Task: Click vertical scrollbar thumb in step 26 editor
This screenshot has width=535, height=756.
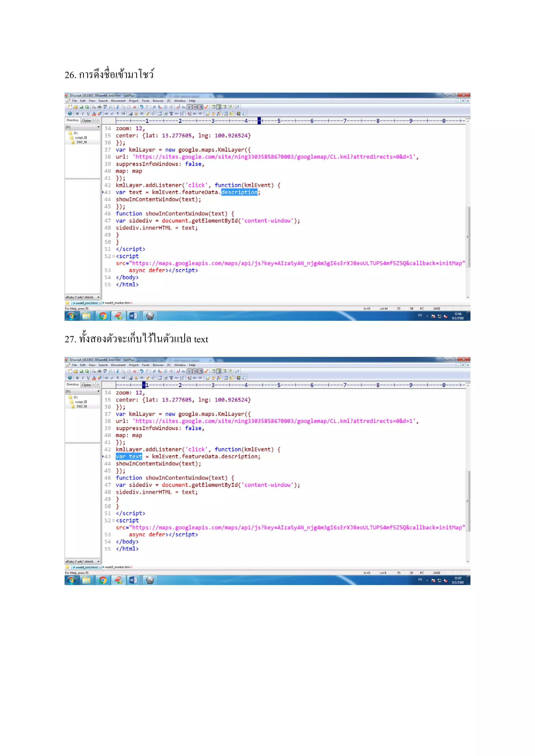Action: [468, 237]
